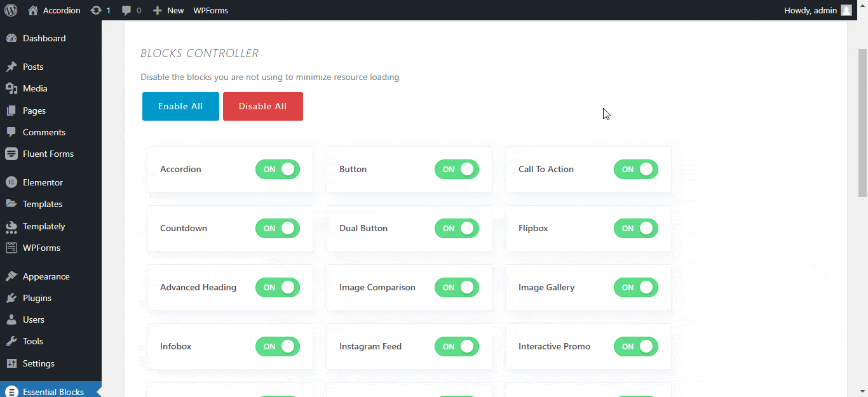The image size is (868, 397).
Task: Toggle the Button block switch
Action: pyautogui.click(x=457, y=169)
